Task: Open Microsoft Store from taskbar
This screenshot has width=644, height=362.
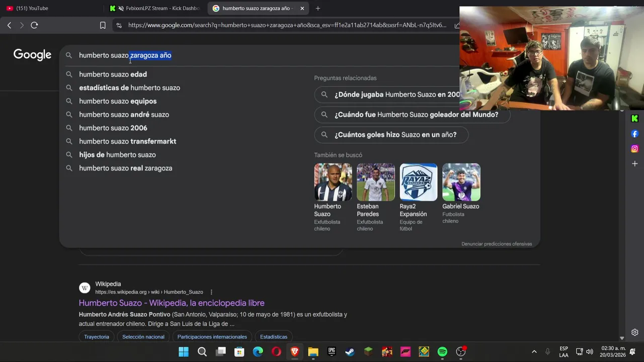Action: pyautogui.click(x=239, y=351)
